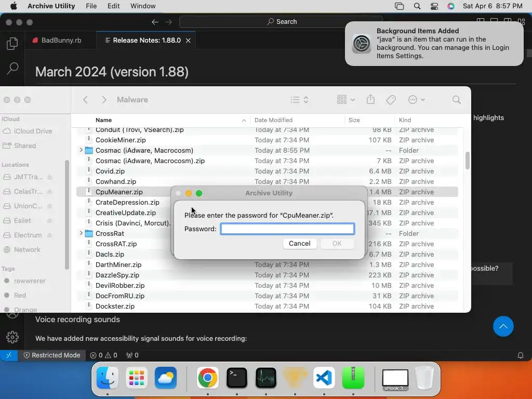Click Finder tags icon
532x399 pixels.
(x=391, y=100)
